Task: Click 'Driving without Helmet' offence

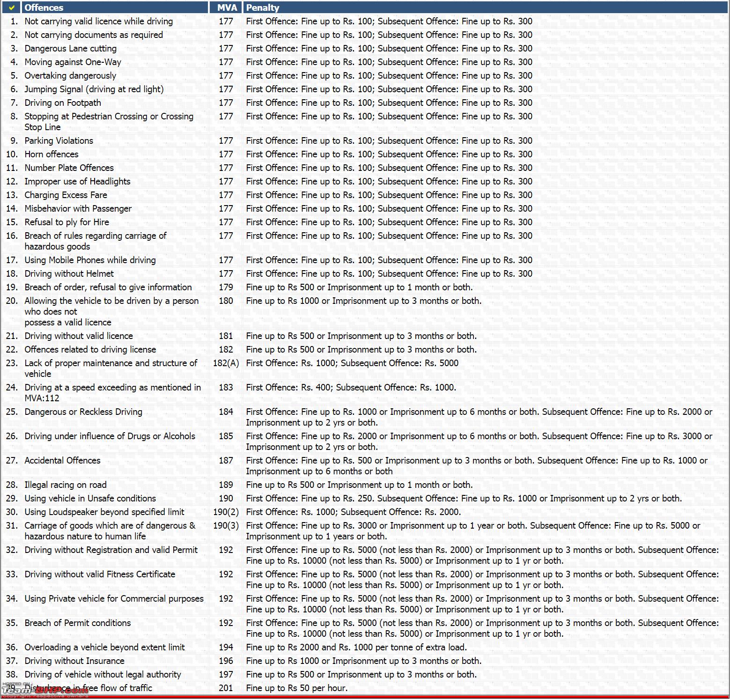Action: [69, 273]
